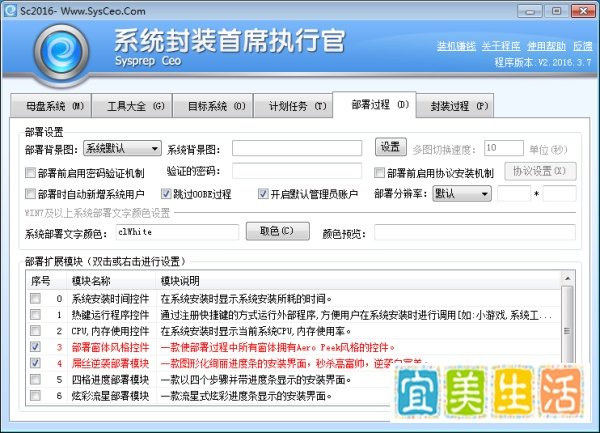
Task: Uncheck module 4 屌丝逆袭部署模块 checkbox
Action: click(35, 363)
